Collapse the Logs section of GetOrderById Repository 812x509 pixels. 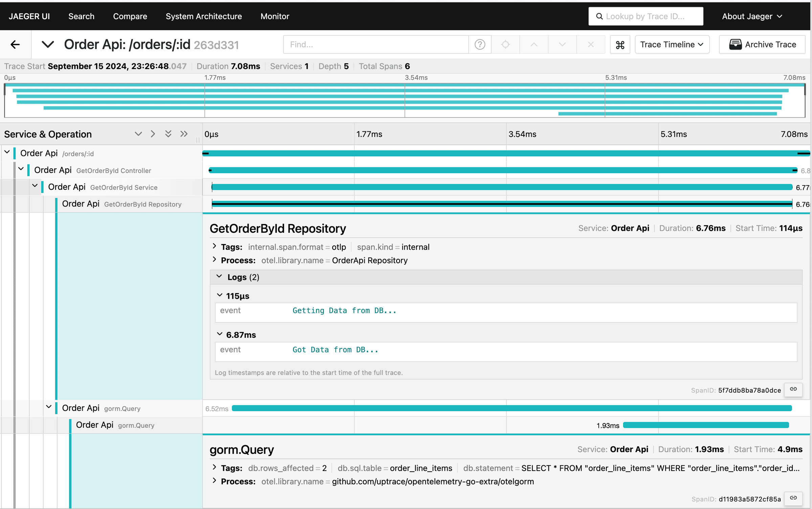(x=219, y=276)
